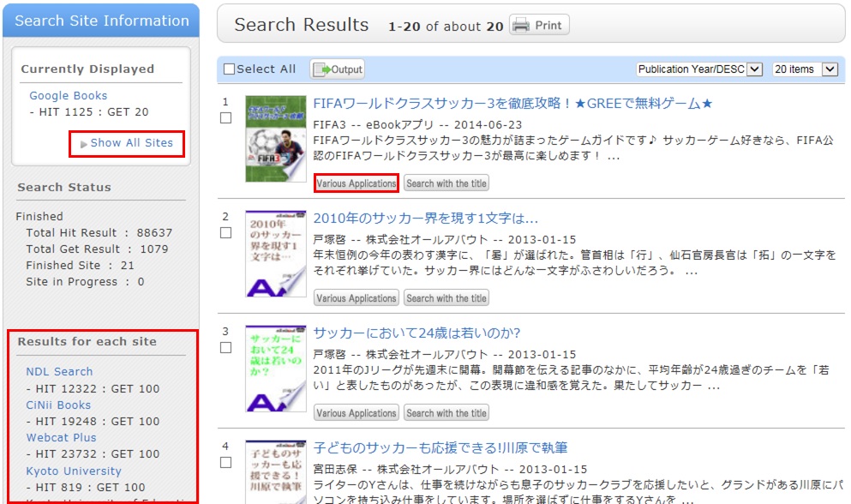Screen dimensions: 851x504
Task: Open cover thumbnail of third result
Action: click(x=275, y=368)
